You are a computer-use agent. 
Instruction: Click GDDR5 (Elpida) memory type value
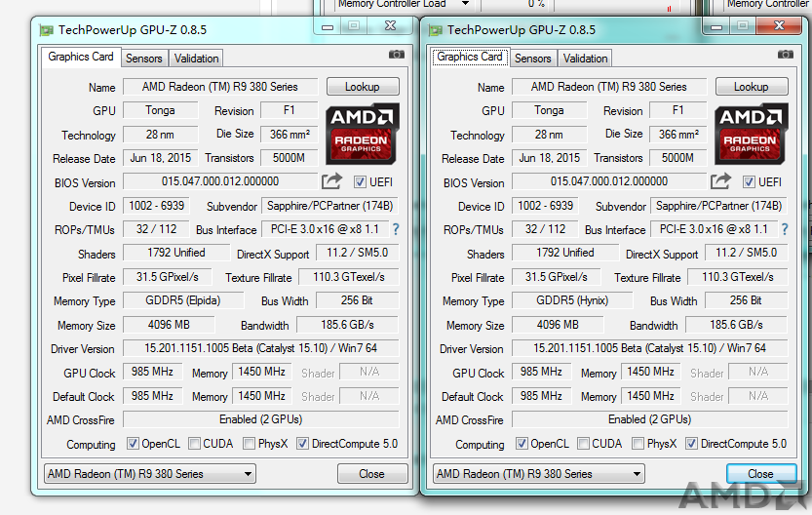point(183,300)
